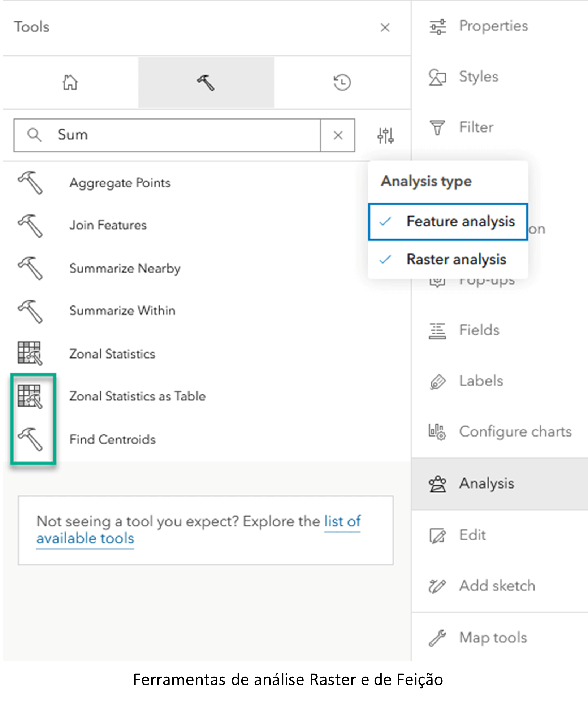Screen dimensions: 588x712
Task: Select the hammer Tools tab
Action: point(206,82)
